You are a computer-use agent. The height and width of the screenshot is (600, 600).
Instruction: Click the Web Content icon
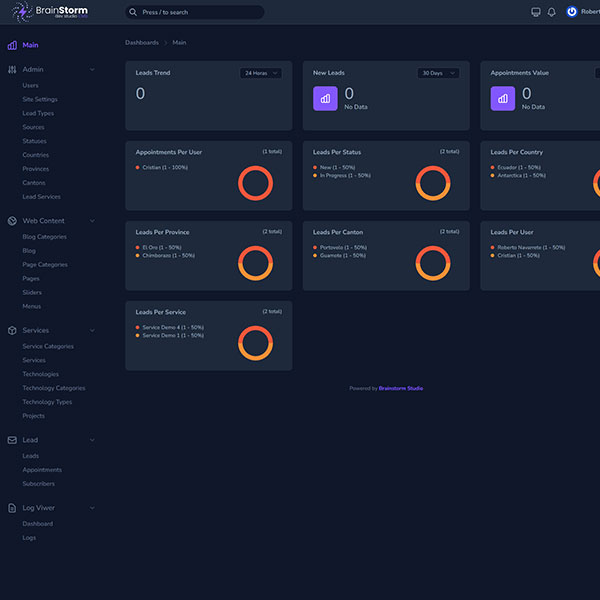pos(12,221)
